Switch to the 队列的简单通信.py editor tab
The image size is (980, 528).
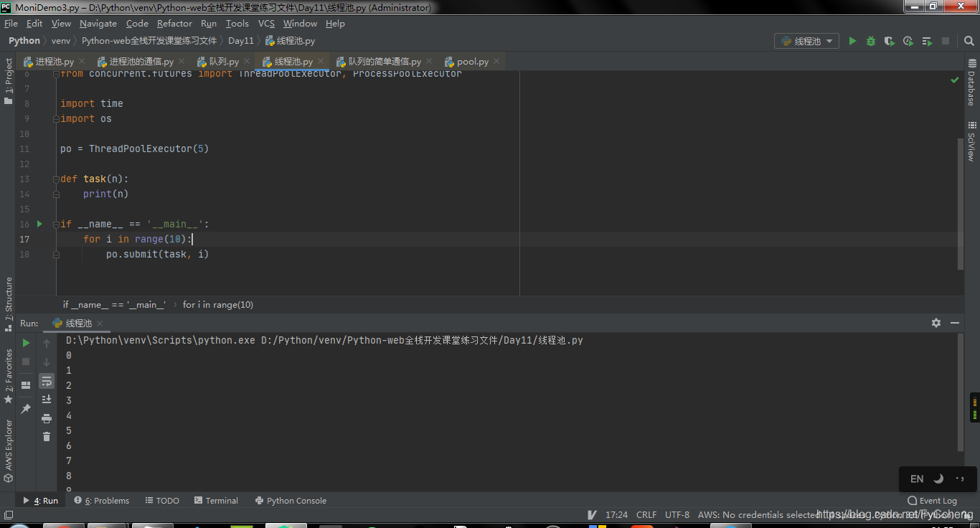click(x=384, y=62)
